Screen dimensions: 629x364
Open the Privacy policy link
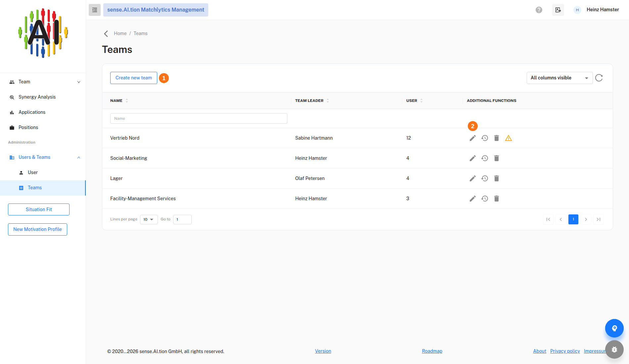pos(565,351)
